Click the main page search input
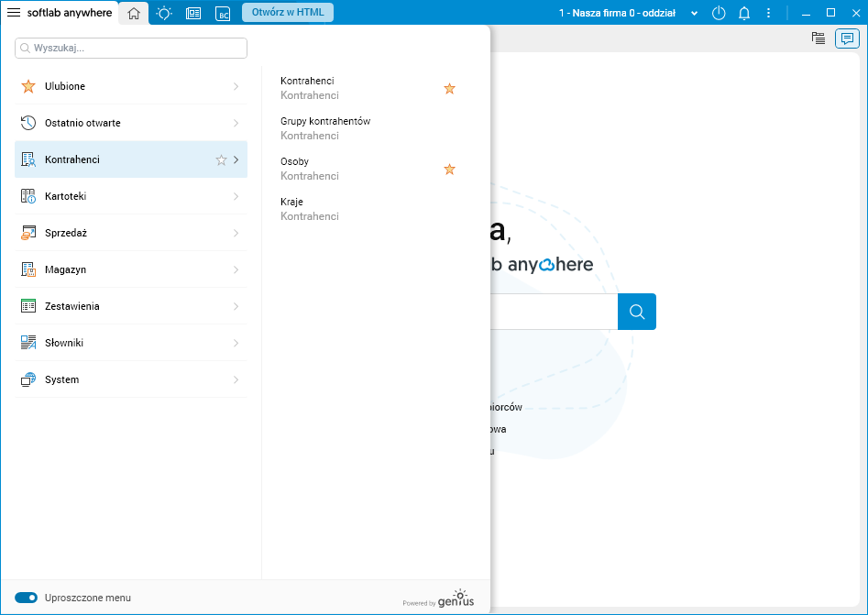Viewport: 868px width, 615px height. click(x=554, y=312)
